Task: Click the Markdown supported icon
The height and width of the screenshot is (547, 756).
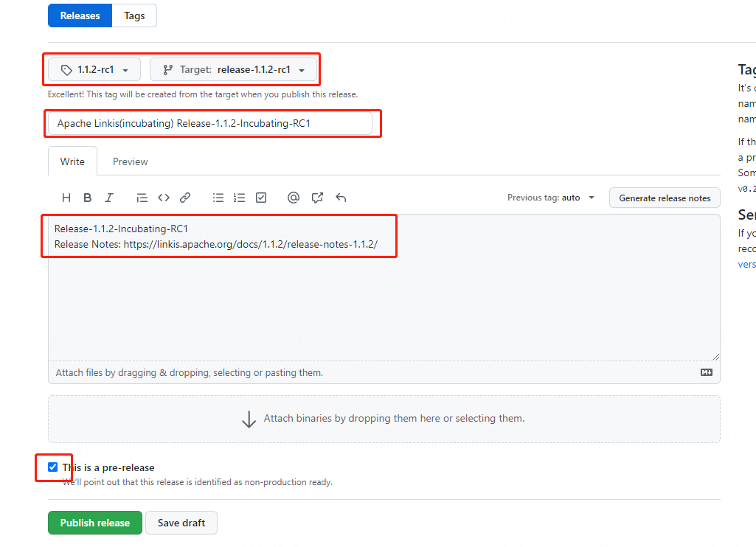Action: point(707,372)
